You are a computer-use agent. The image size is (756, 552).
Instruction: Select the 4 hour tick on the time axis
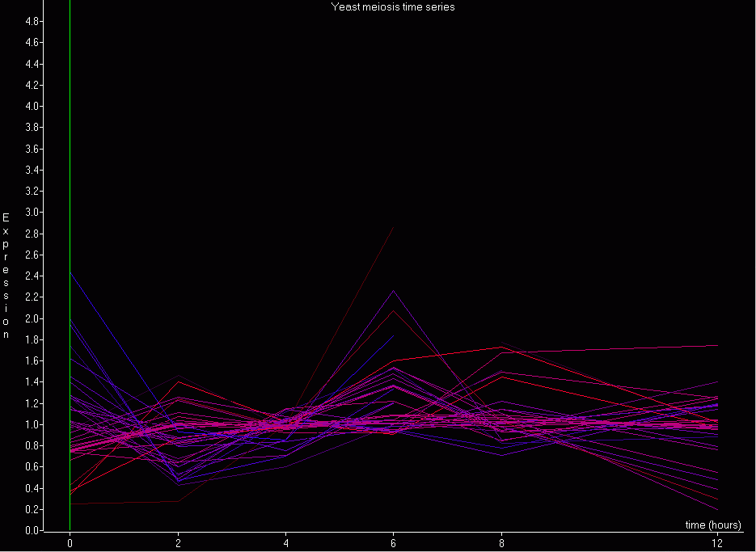286,544
